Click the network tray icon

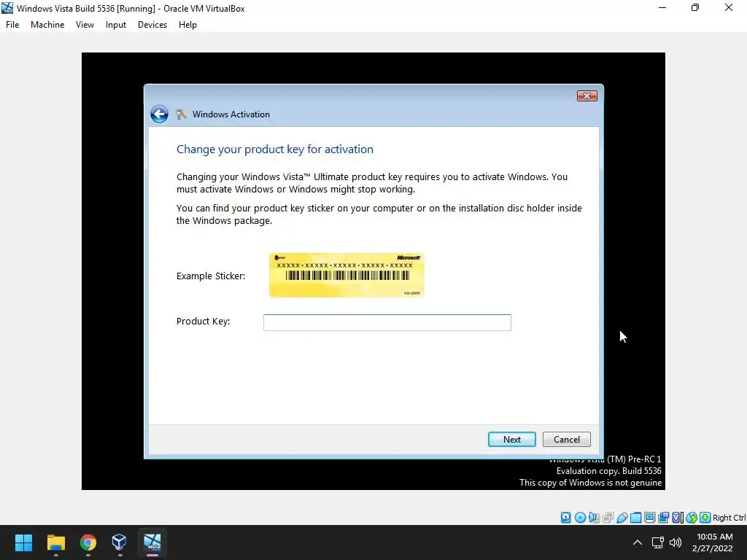tap(658, 542)
